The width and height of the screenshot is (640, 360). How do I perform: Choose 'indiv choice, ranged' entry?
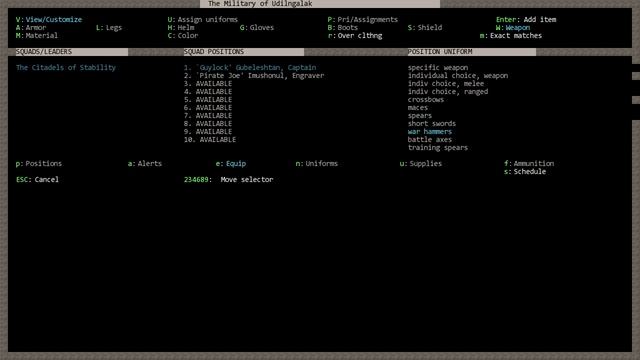(448, 92)
